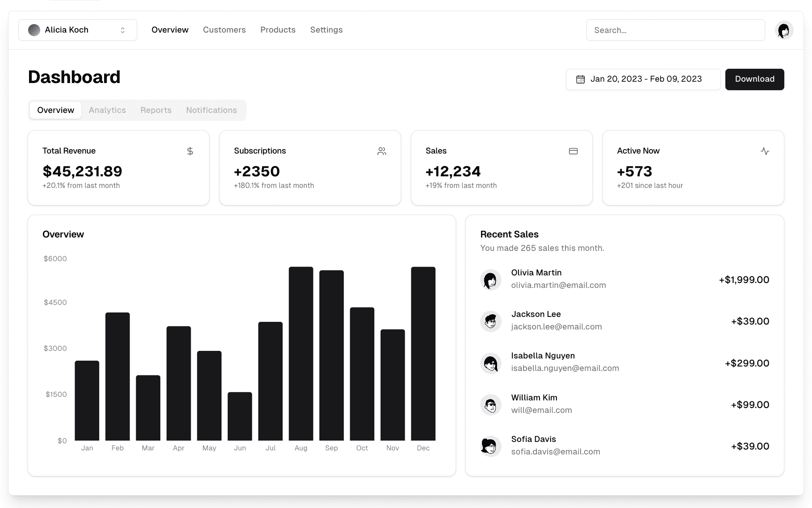Screen dimensions: 812x508
Task: Click Sofia Davis's avatar
Action: [490, 446]
